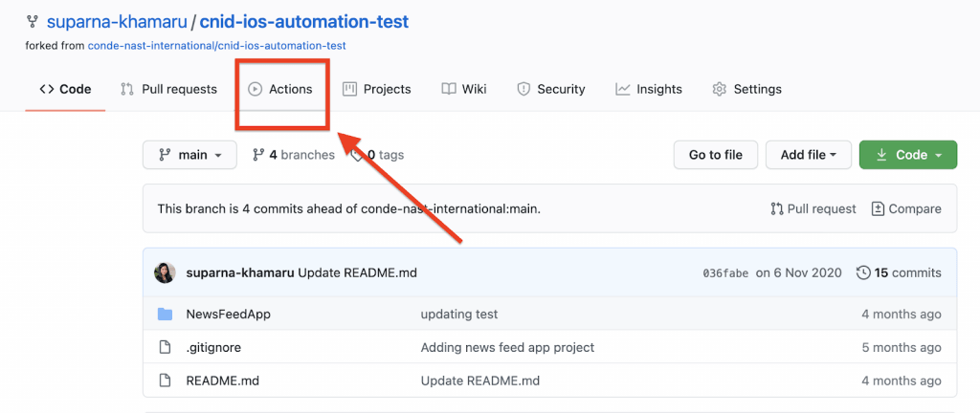The image size is (980, 413).
Task: Expand the green Code dropdown button
Action: point(907,155)
